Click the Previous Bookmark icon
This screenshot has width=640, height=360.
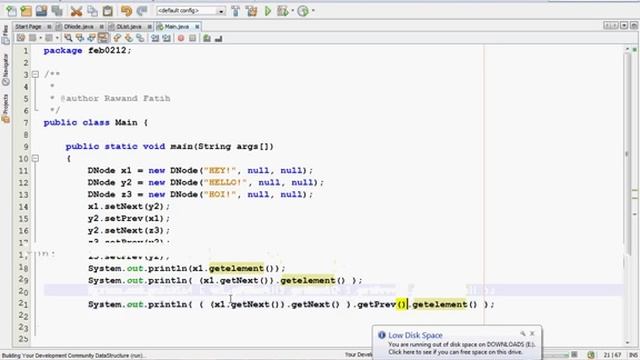[x=117, y=38]
